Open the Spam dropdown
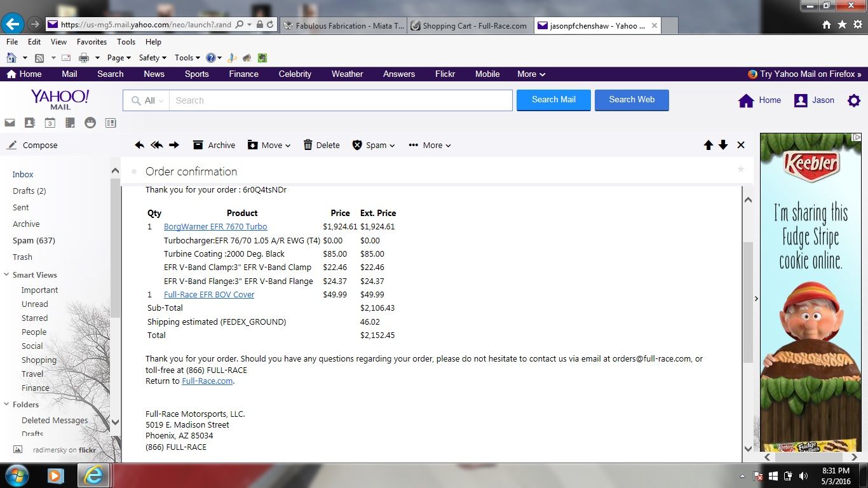Viewport: 868px width, 488px height. click(374, 145)
